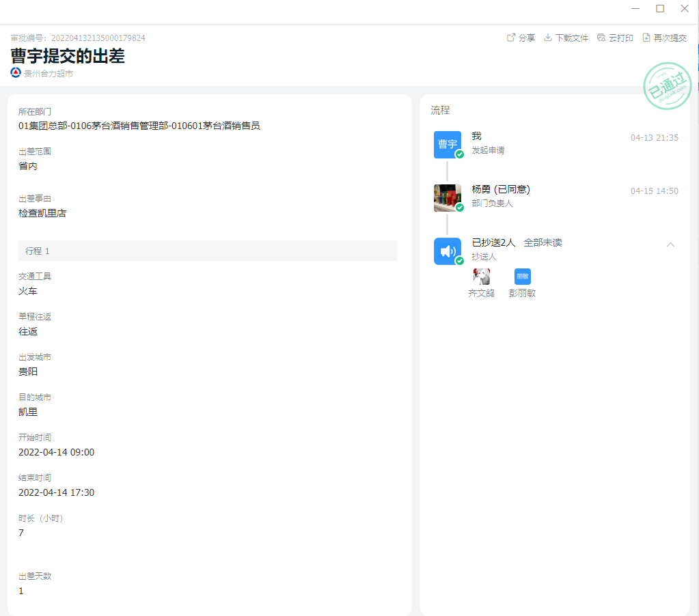Image resolution: width=699 pixels, height=616 pixels.
Task: Click 杨勇's photo avatar in flow
Action: pos(448,197)
